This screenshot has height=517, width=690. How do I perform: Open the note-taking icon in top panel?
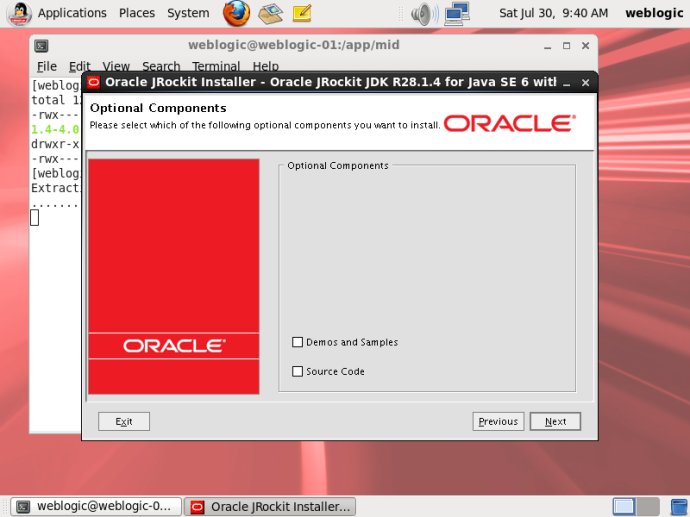click(x=302, y=13)
